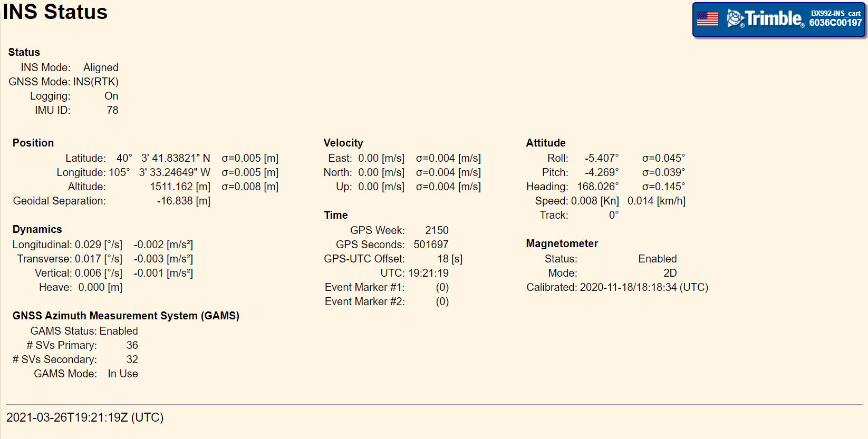This screenshot has height=439, width=868.
Task: Click the Logging On value
Action: (111, 96)
